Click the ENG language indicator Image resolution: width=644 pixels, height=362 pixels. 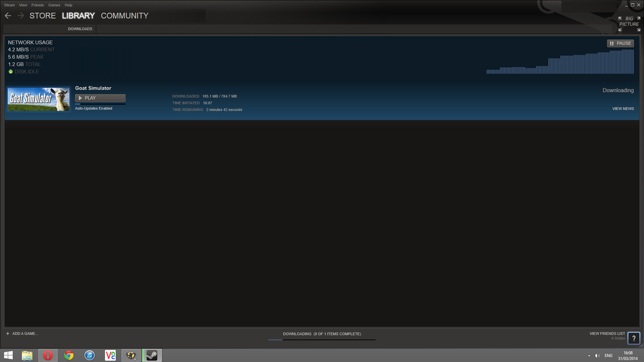pos(609,356)
